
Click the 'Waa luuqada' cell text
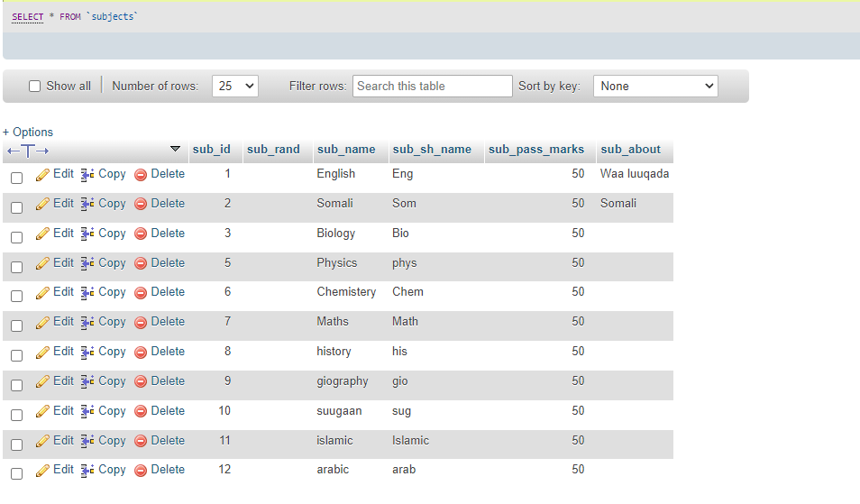pyautogui.click(x=635, y=174)
